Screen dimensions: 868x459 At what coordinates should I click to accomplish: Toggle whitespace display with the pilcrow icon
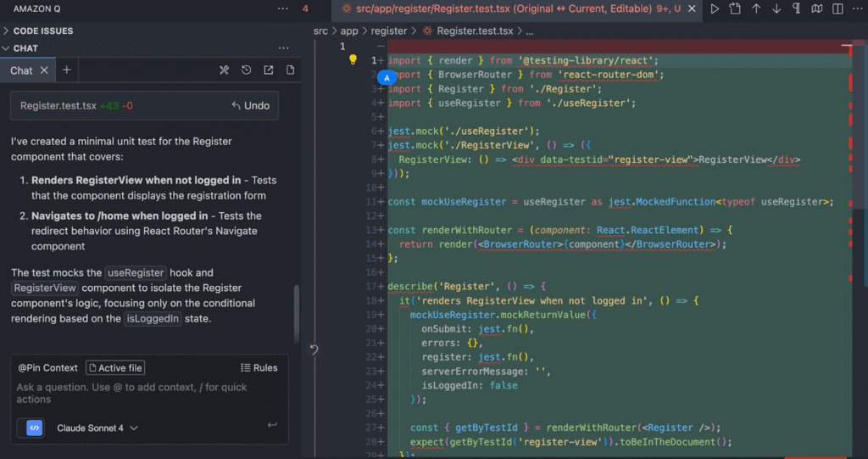pyautogui.click(x=796, y=8)
